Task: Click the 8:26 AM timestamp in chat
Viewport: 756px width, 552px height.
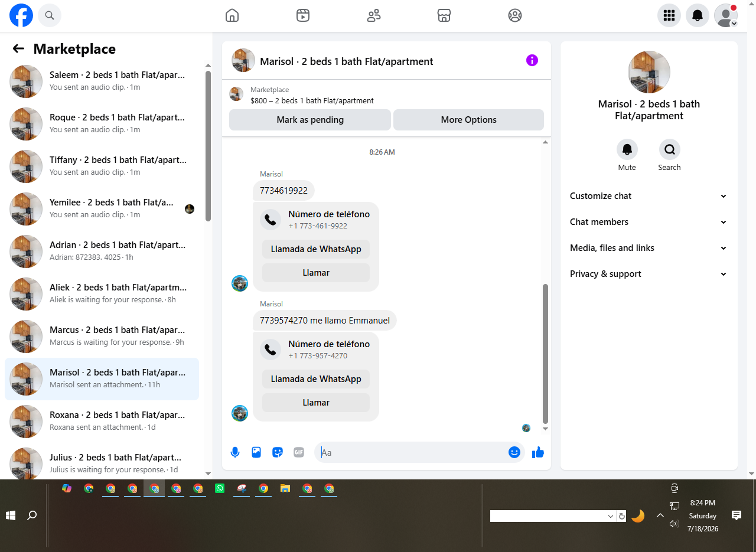Action: [x=382, y=152]
